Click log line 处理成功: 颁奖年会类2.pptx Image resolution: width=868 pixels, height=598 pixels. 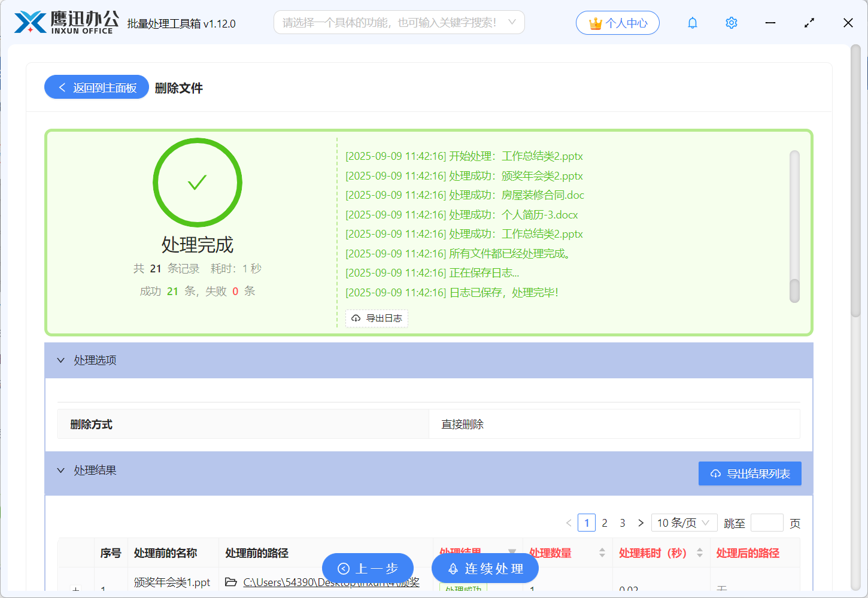[x=464, y=176]
